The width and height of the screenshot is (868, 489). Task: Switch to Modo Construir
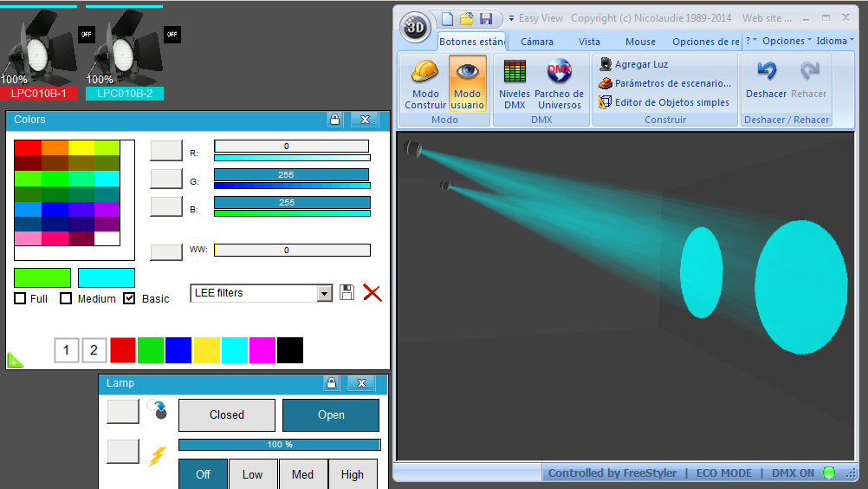pos(425,83)
